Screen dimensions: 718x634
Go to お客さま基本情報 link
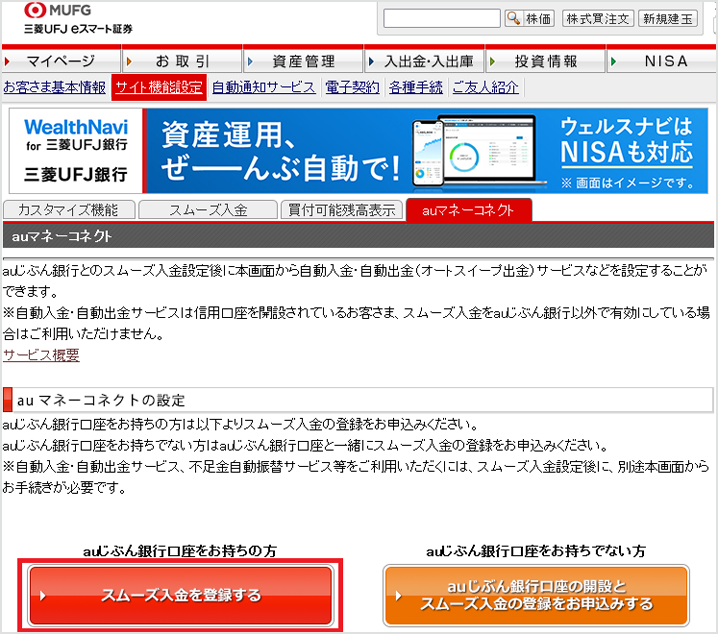tap(54, 87)
